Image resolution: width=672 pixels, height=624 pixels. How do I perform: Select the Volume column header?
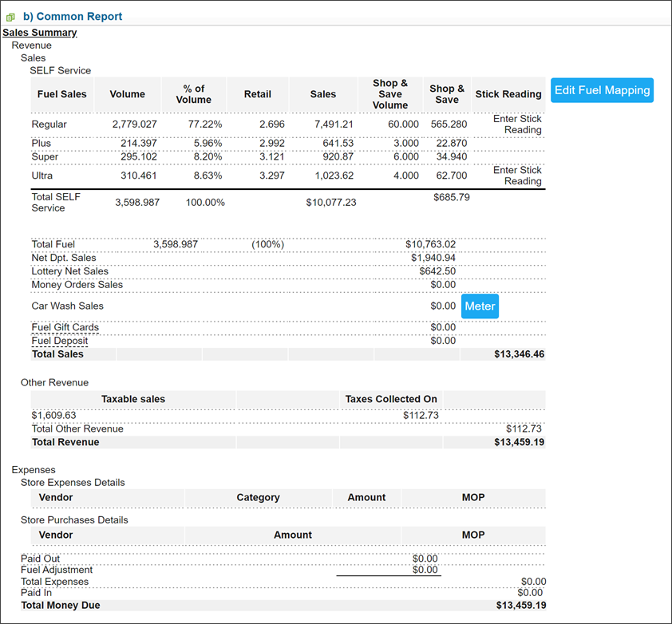tap(127, 94)
